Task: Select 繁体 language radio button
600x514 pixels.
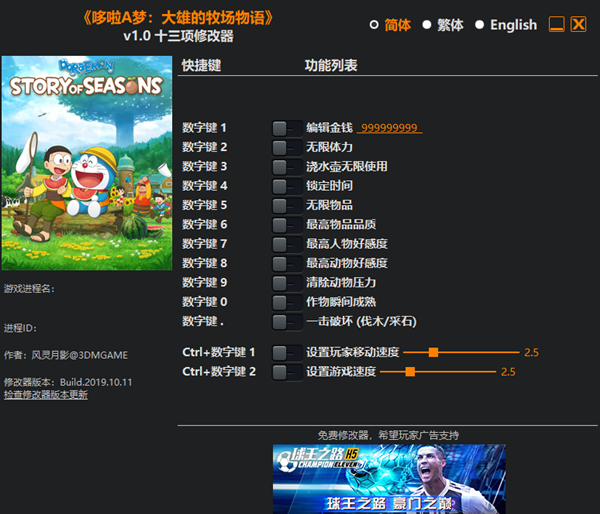Action: pyautogui.click(x=426, y=25)
